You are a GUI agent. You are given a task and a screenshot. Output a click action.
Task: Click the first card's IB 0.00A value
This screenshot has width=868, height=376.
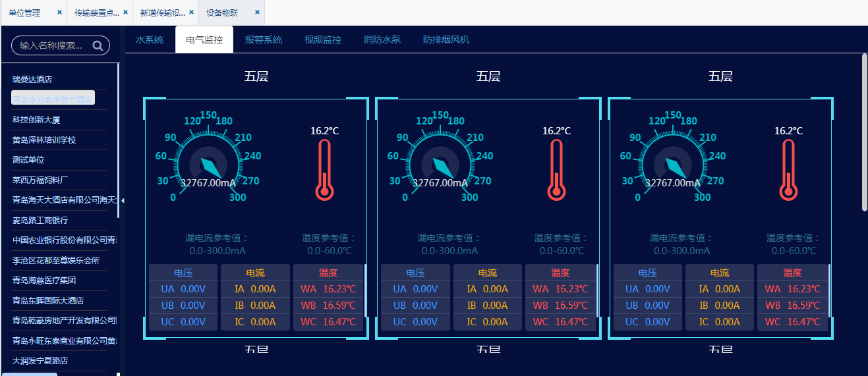tap(256, 306)
